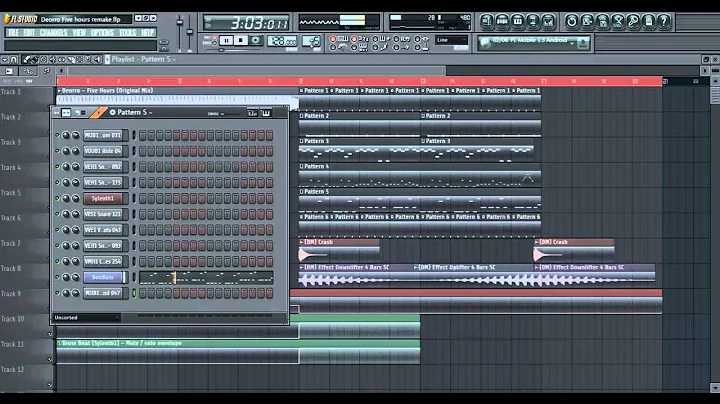Click the render/export toolbar icon
The image size is (720, 404).
602,21
